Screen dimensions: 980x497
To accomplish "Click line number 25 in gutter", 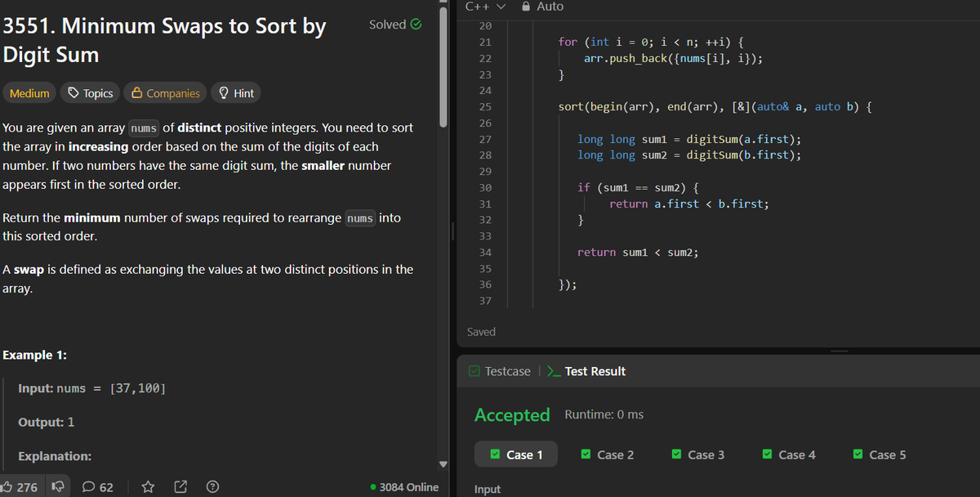I will pos(484,107).
